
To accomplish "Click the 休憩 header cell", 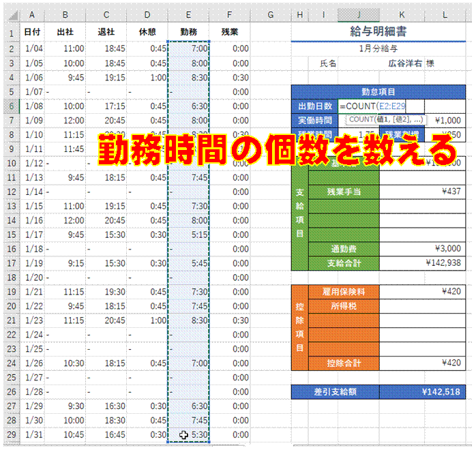I will [147, 32].
